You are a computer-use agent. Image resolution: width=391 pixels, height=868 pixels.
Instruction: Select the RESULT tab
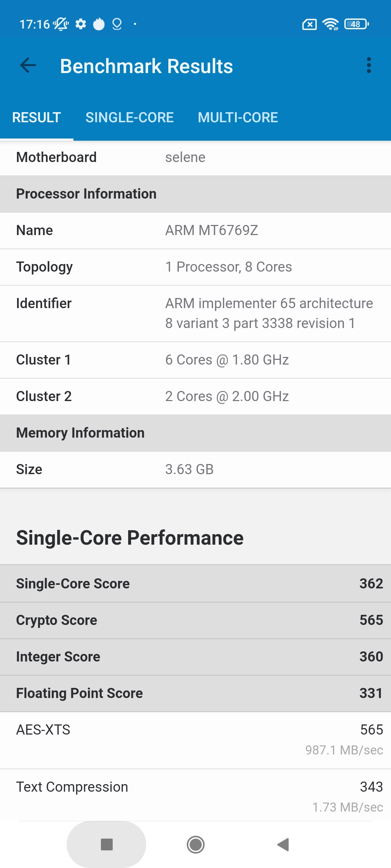coord(36,118)
